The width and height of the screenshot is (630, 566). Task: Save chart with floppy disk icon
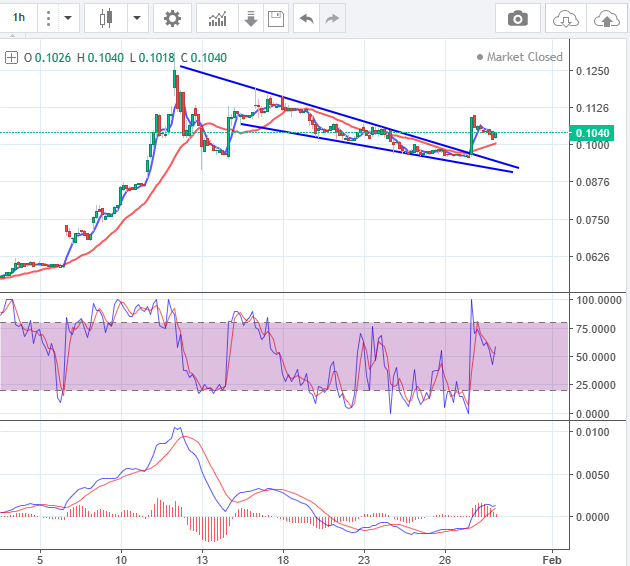[276, 18]
